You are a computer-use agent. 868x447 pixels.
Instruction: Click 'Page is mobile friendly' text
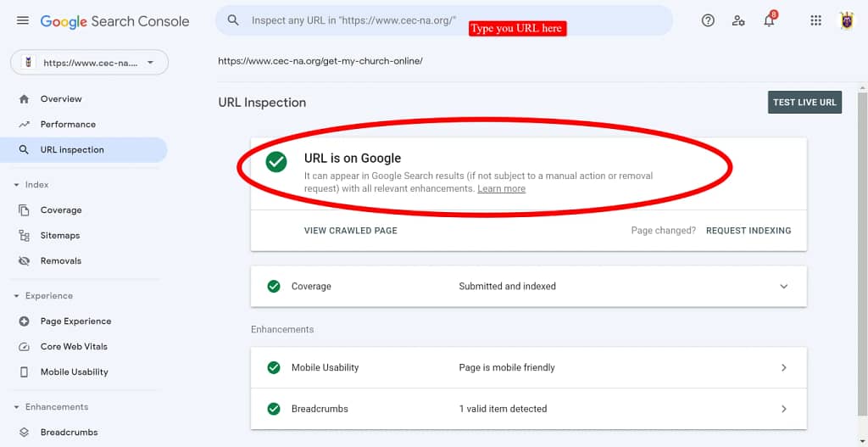coord(507,368)
